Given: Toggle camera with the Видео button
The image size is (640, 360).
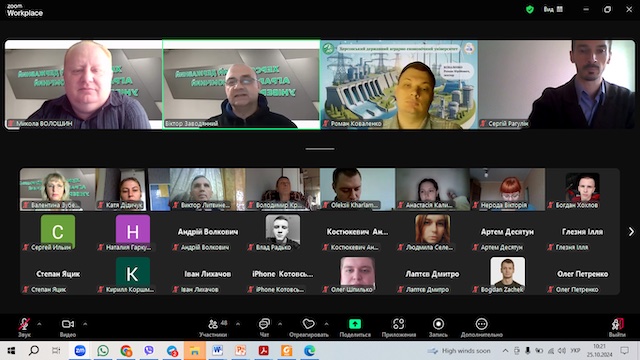Looking at the screenshot, I should 68,328.
